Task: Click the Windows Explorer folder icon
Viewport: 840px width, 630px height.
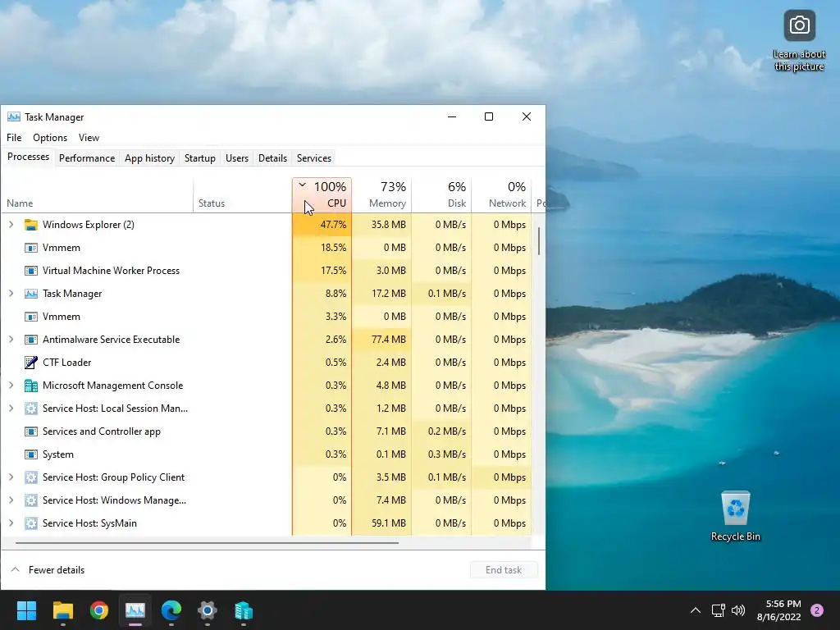Action: (31, 225)
